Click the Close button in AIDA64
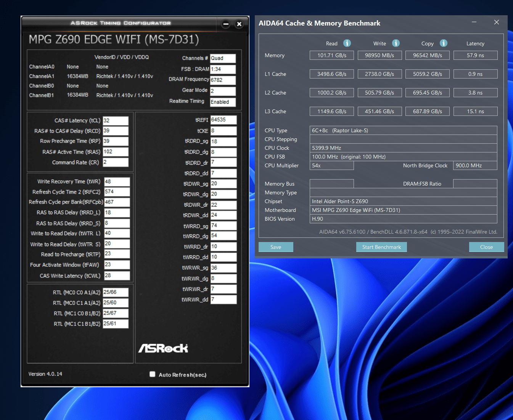 coord(486,247)
